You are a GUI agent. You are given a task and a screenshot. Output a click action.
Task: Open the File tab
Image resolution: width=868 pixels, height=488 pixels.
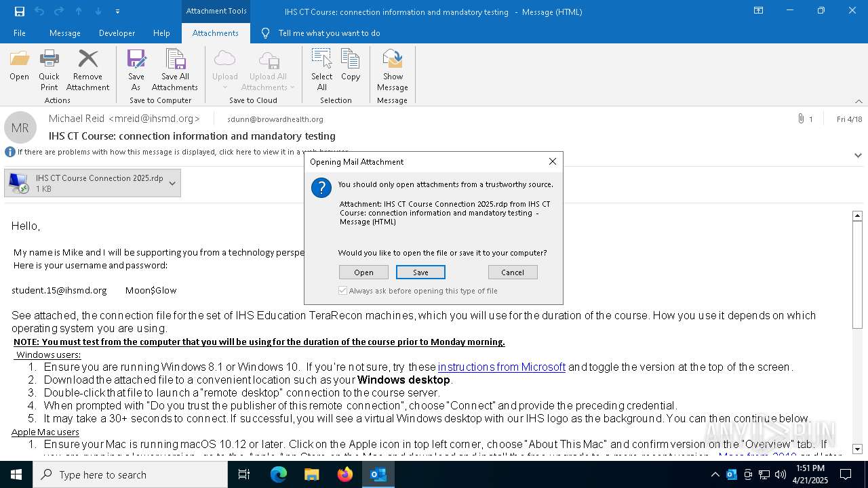point(20,33)
